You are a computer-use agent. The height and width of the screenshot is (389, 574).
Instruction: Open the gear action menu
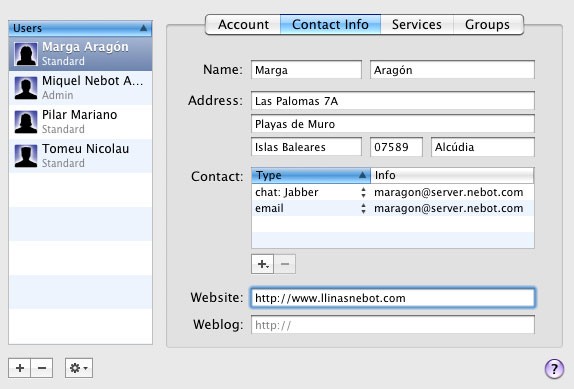(x=79, y=368)
